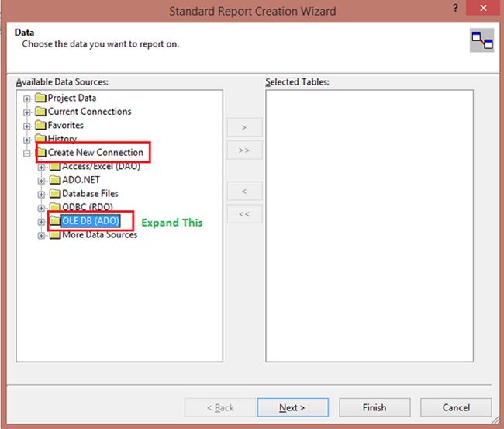Select Database Files label
The width and height of the screenshot is (504, 429).
click(x=90, y=194)
